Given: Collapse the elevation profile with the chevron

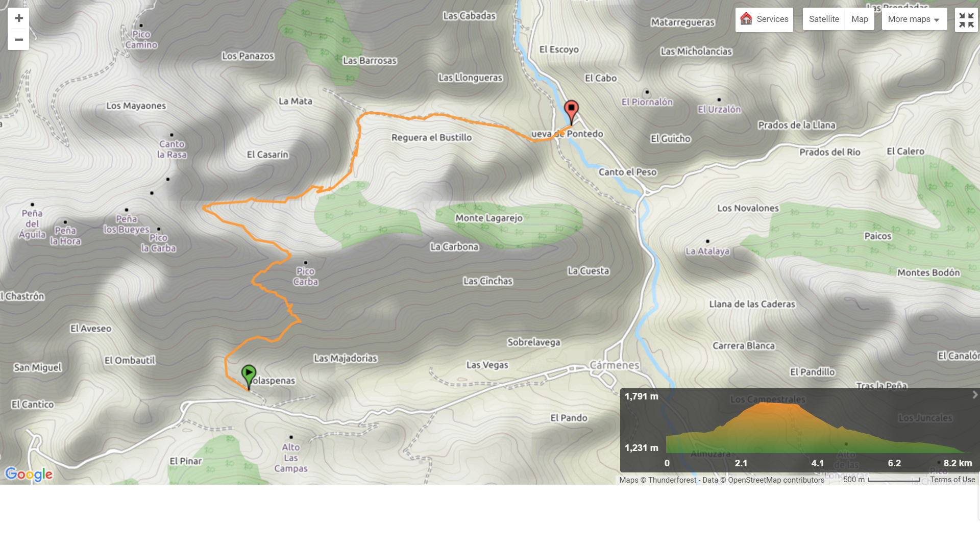Looking at the screenshot, I should coord(974,395).
